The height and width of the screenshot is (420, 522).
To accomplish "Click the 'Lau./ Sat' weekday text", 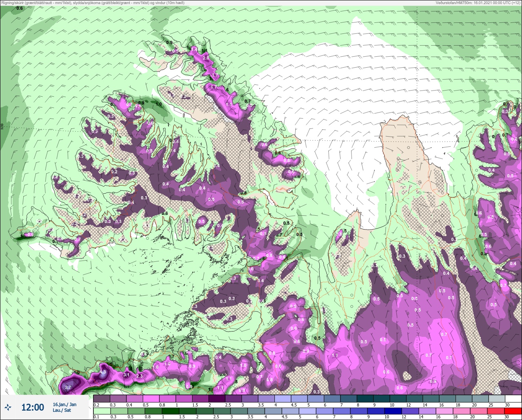I will coord(62,410).
